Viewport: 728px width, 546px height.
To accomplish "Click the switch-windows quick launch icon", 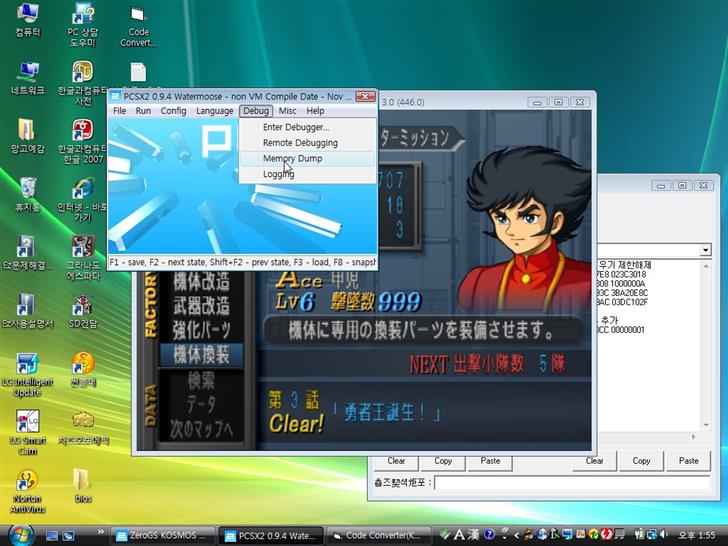I will [68, 536].
